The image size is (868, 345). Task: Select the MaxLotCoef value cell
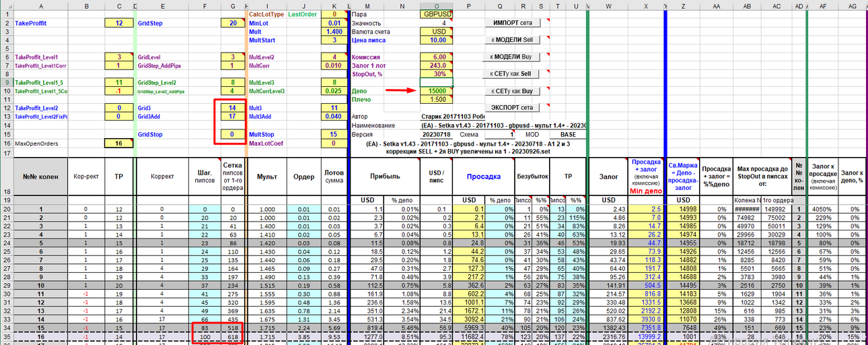tap(334, 143)
